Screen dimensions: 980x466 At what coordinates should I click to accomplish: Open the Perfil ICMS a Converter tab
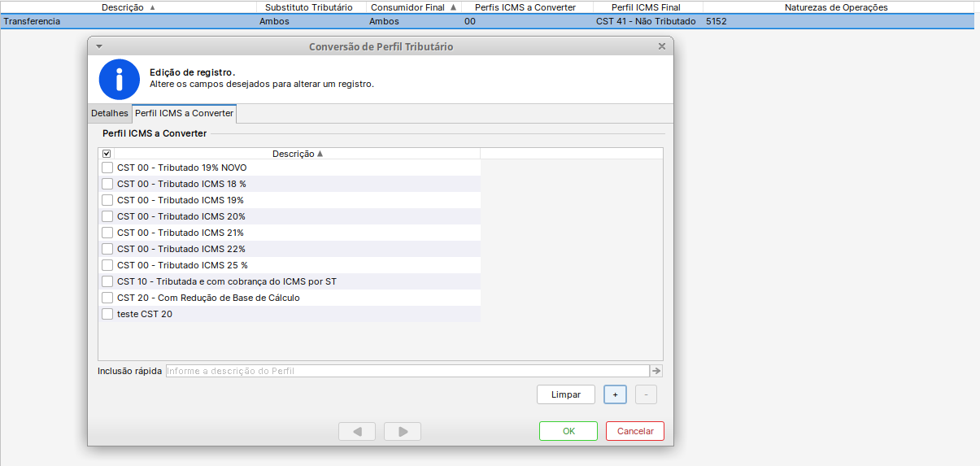[x=184, y=113]
